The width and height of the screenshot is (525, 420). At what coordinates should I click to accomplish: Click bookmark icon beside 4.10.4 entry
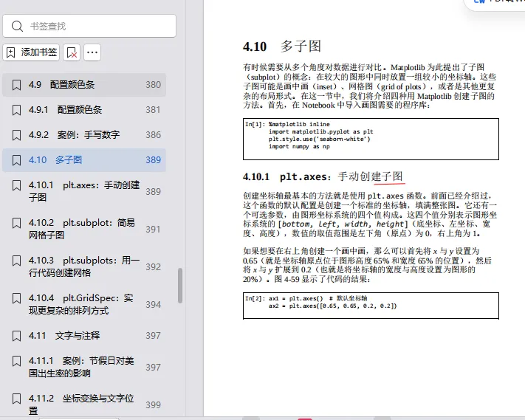pyautogui.click(x=16, y=298)
